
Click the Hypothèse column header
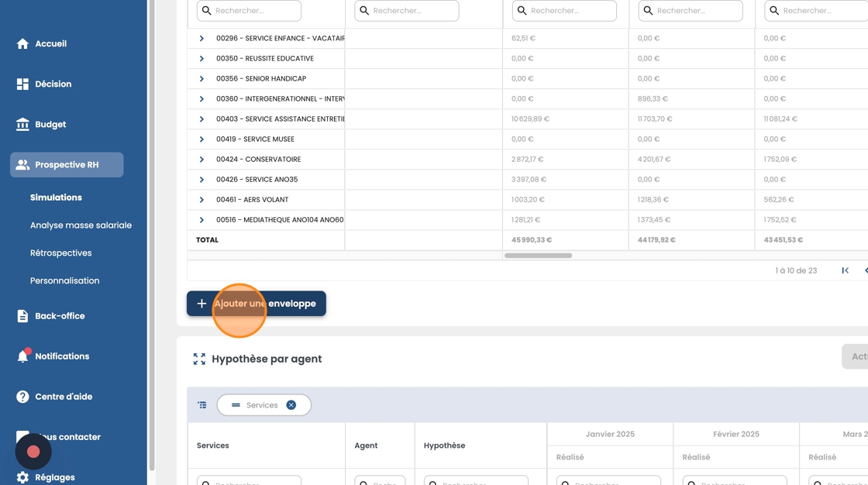445,445
